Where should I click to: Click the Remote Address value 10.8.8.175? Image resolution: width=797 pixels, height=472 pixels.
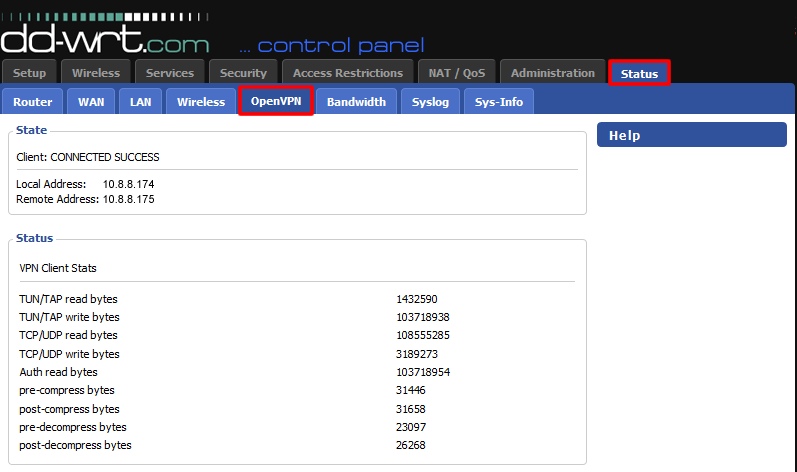tap(128, 199)
